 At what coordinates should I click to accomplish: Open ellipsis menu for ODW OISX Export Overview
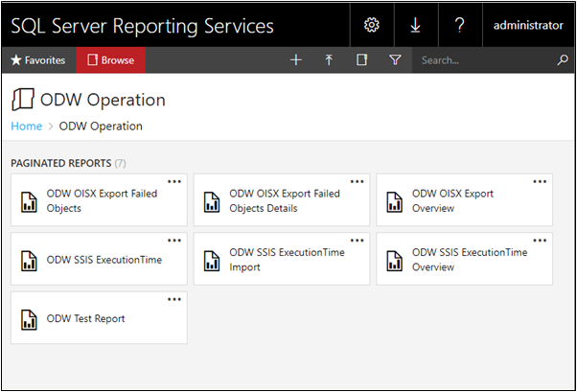pos(540,181)
